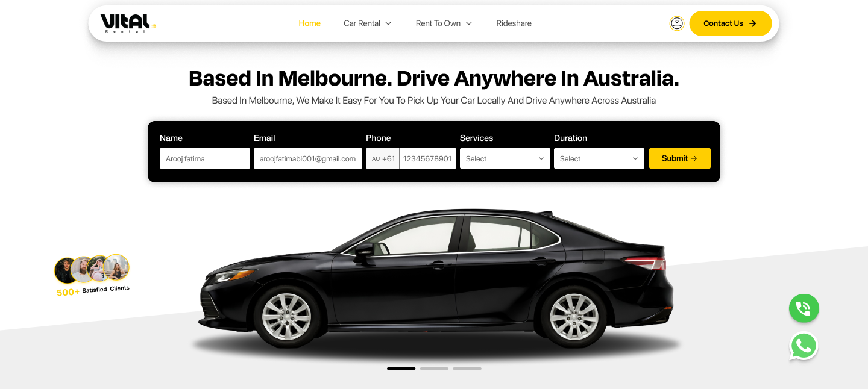The image size is (868, 389).
Task: Click the green phone call floating icon
Action: (x=804, y=309)
